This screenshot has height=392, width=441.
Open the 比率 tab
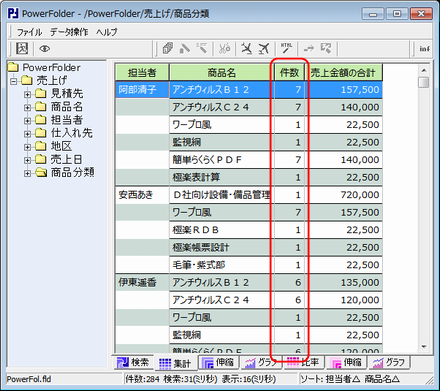[304, 362]
